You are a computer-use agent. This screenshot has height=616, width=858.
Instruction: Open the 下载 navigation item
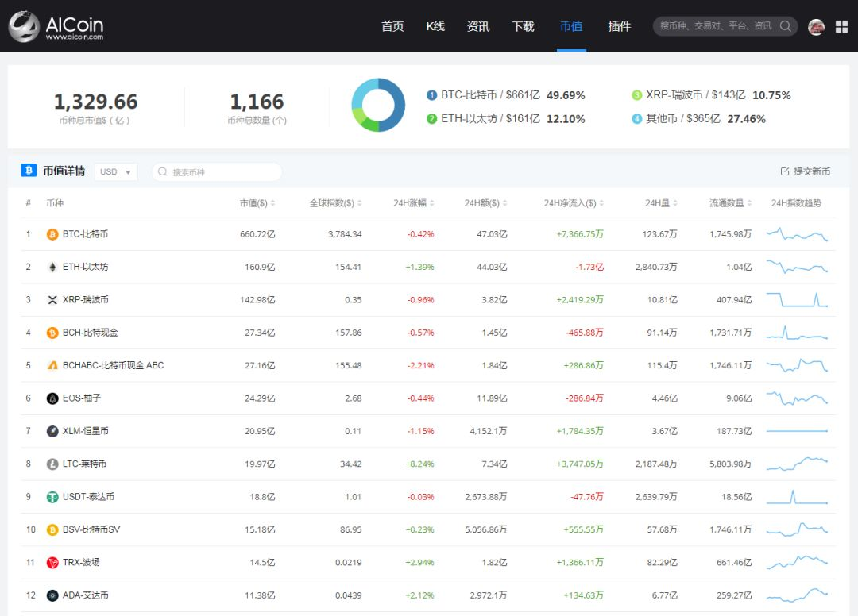523,26
